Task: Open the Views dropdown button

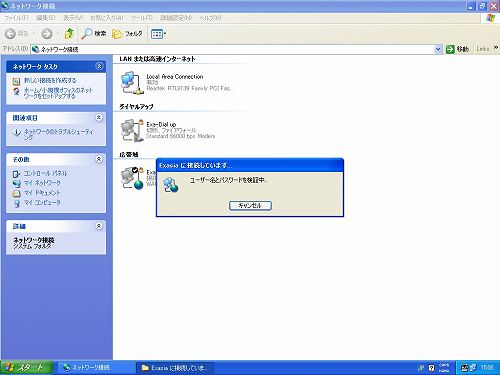Action: pyautogui.click(x=158, y=34)
